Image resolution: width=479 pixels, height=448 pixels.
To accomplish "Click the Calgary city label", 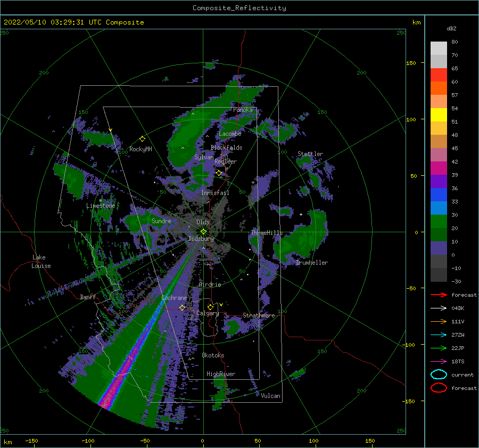I will pos(208,313).
